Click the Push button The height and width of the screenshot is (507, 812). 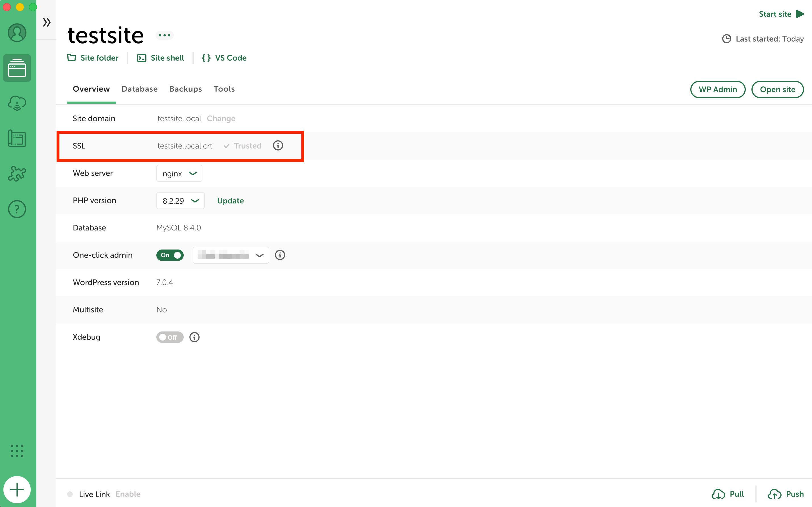786,494
